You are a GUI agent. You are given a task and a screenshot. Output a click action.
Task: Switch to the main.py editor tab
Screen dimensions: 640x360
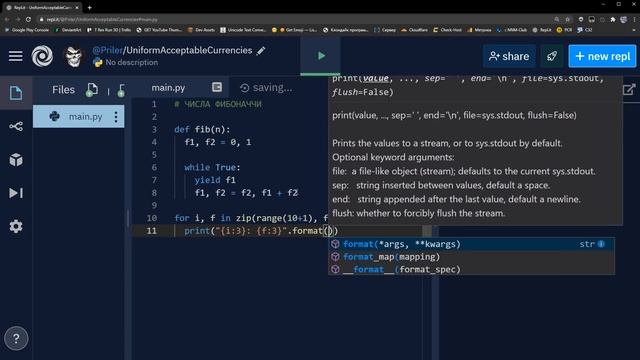(x=168, y=88)
